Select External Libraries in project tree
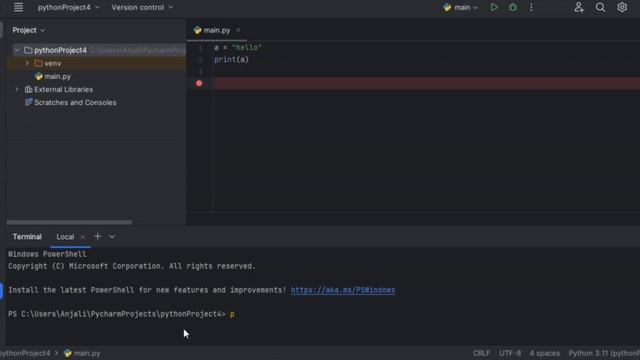The height and width of the screenshot is (360, 640). tap(63, 89)
